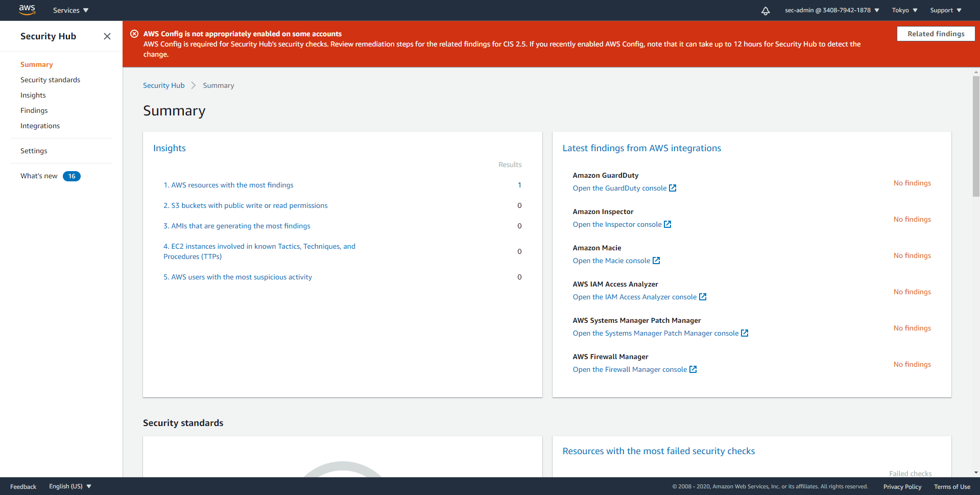This screenshot has height=495, width=980.
Task: Open the notifications bell icon
Action: [x=766, y=11]
